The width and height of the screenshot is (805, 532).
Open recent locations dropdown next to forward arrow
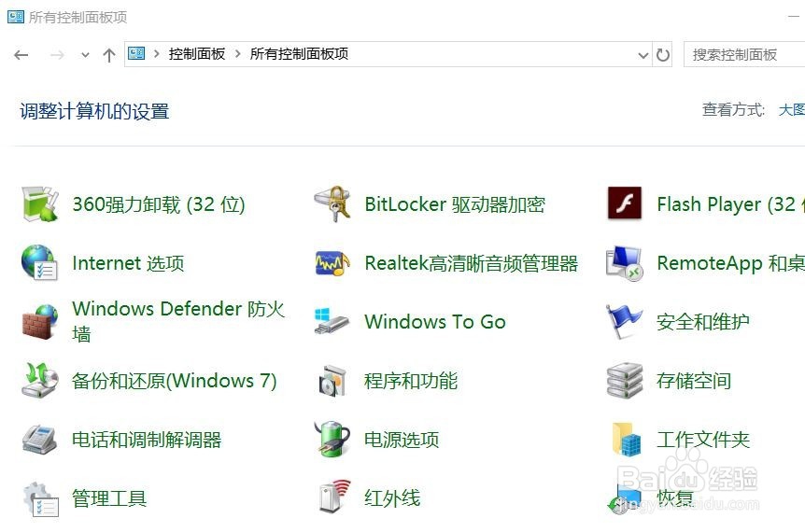pyautogui.click(x=85, y=55)
